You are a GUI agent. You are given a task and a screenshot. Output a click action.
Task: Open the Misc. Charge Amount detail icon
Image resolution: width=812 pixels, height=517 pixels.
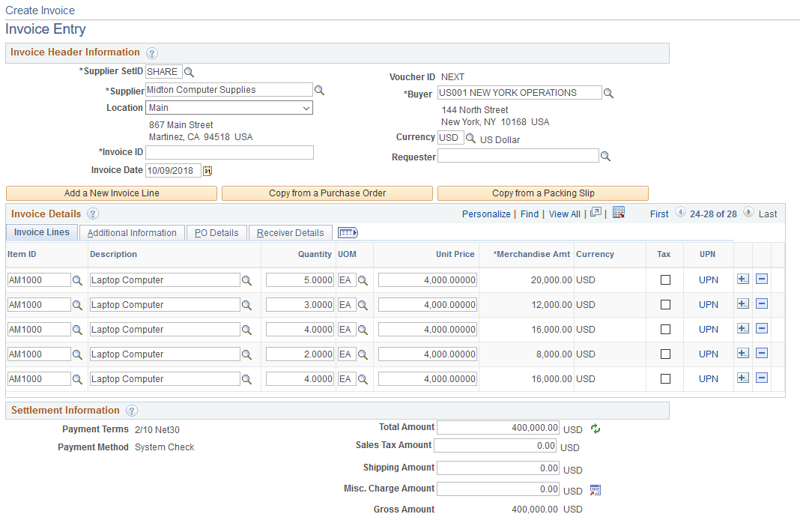coord(595,490)
